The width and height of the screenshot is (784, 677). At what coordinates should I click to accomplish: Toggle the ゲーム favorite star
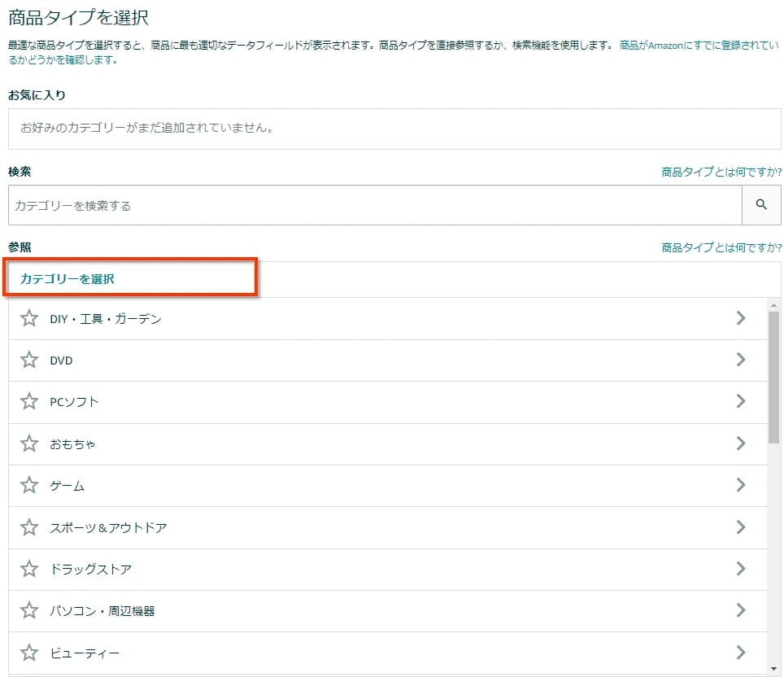point(29,485)
